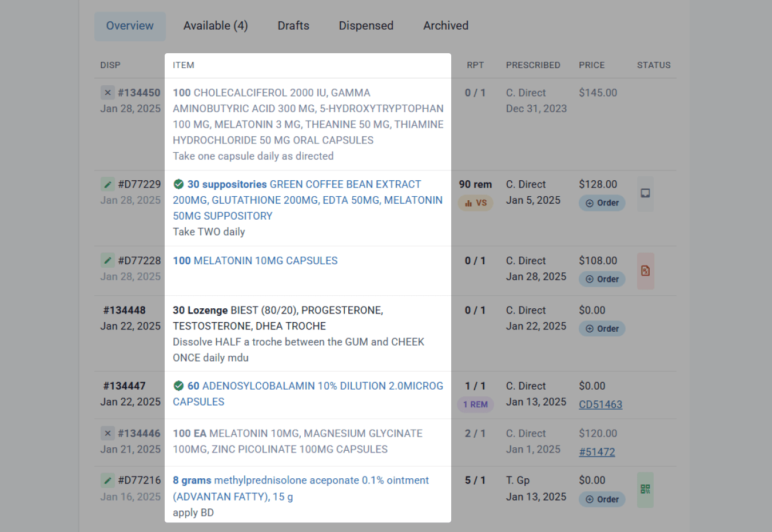
Task: Click the Order button for the $128.00 suppositories
Action: click(x=602, y=203)
